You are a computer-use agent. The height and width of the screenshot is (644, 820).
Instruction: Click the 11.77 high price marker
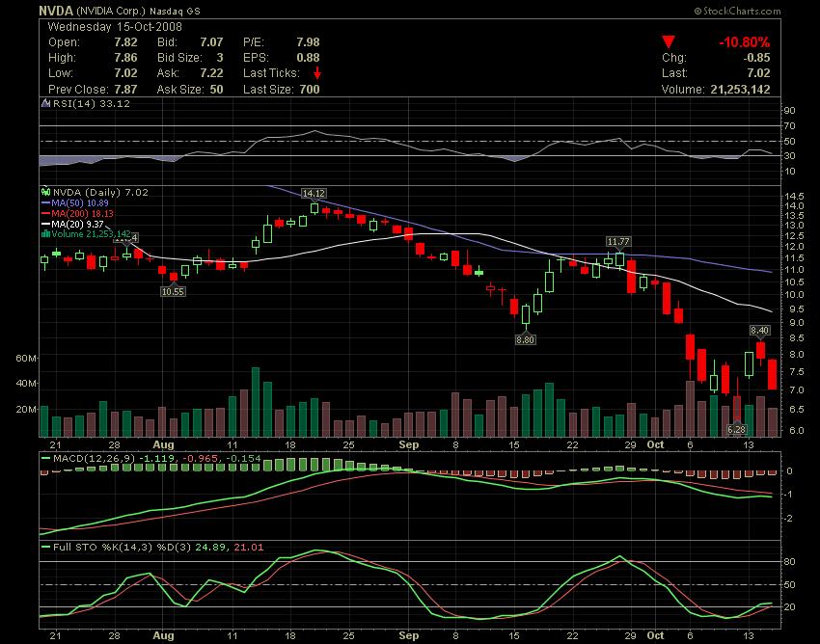click(618, 241)
